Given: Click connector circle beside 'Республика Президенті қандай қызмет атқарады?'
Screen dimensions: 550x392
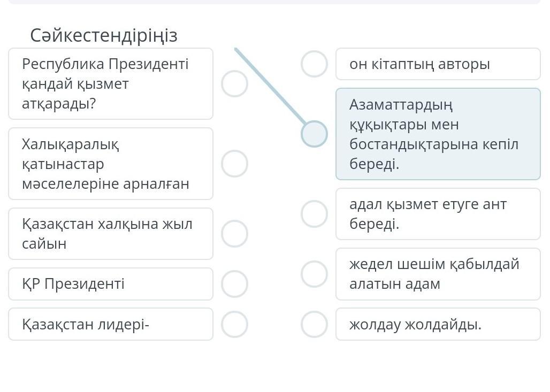Looking at the screenshot, I should (234, 84).
